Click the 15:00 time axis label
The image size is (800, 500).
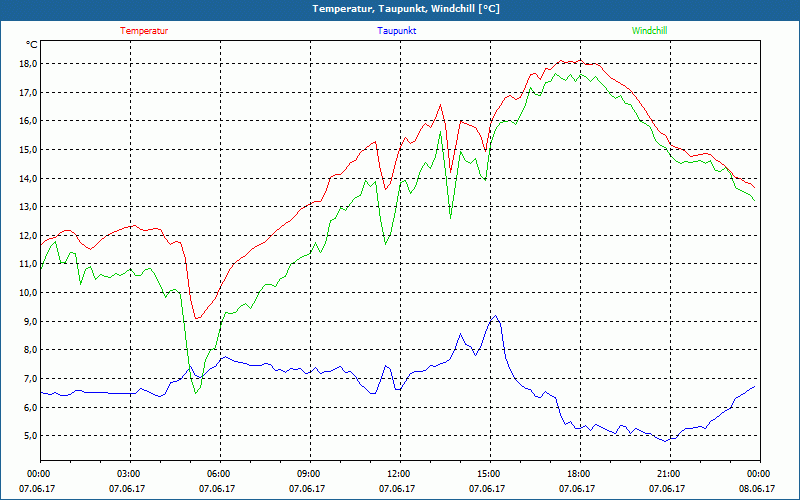[x=490, y=473]
